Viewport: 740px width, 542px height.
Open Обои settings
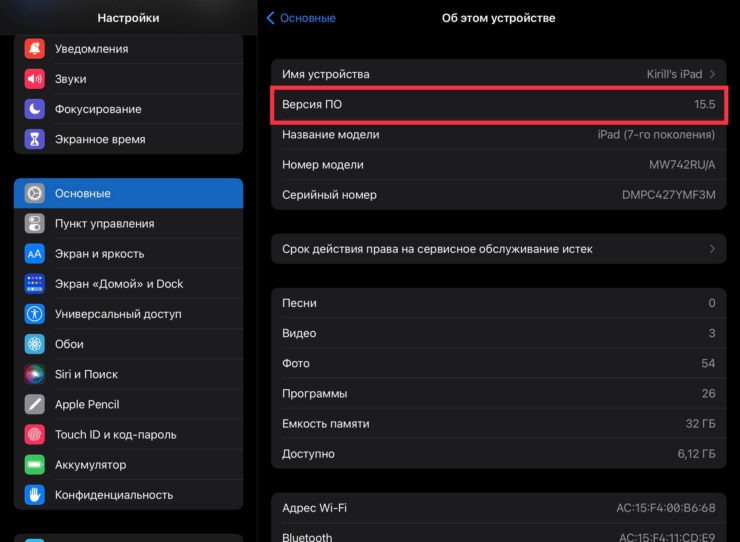(128, 344)
